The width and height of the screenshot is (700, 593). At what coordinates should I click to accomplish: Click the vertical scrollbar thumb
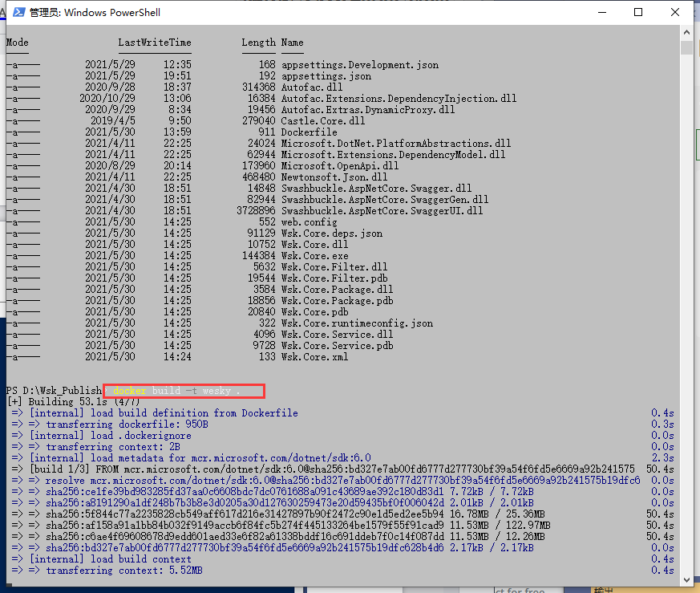686,47
